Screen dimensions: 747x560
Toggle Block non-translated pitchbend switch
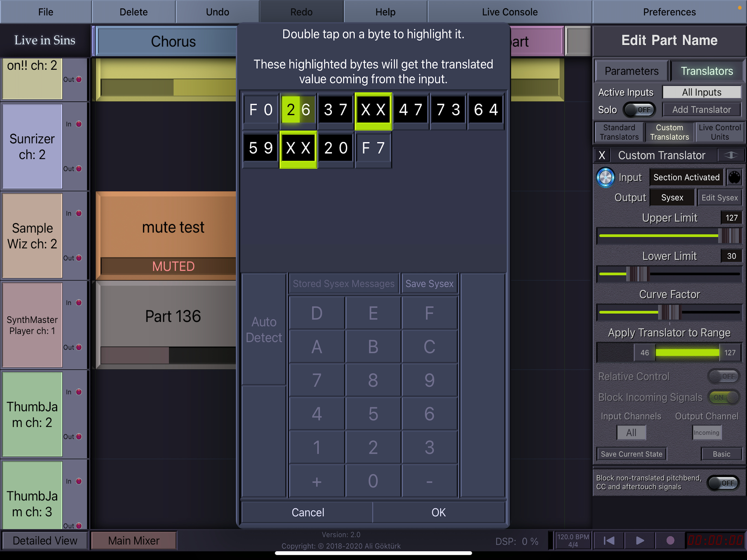tap(723, 483)
